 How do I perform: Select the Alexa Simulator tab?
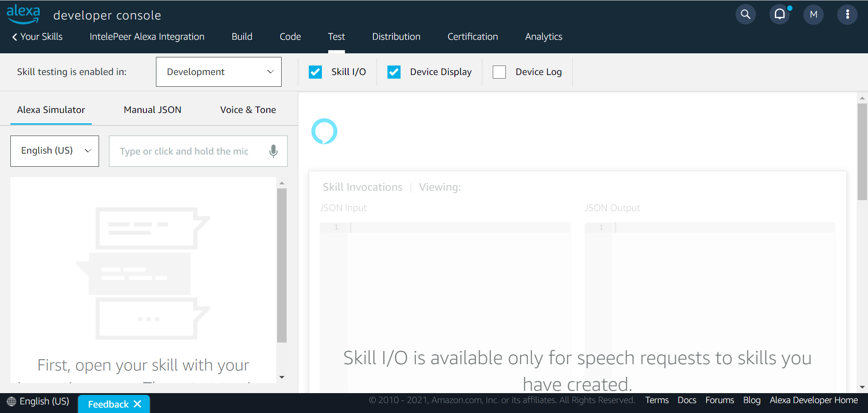pos(51,110)
